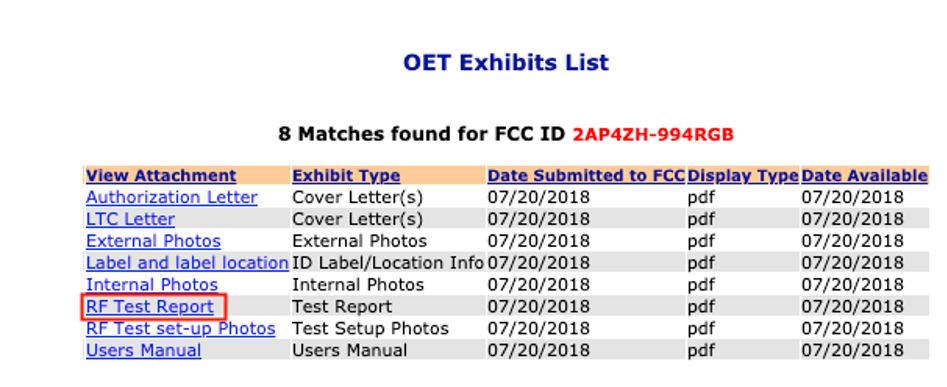Open the External Photos link

pos(153,241)
